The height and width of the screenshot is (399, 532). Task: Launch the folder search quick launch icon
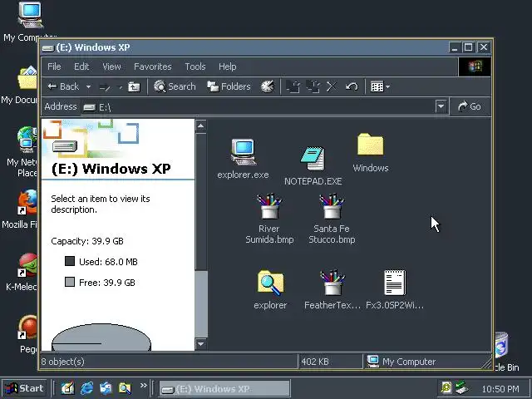(x=125, y=388)
